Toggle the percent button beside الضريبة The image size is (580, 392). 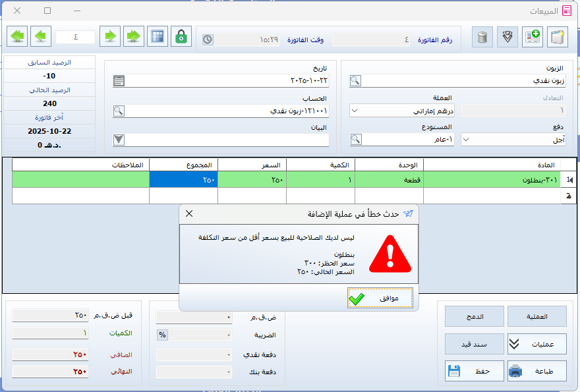tap(161, 335)
